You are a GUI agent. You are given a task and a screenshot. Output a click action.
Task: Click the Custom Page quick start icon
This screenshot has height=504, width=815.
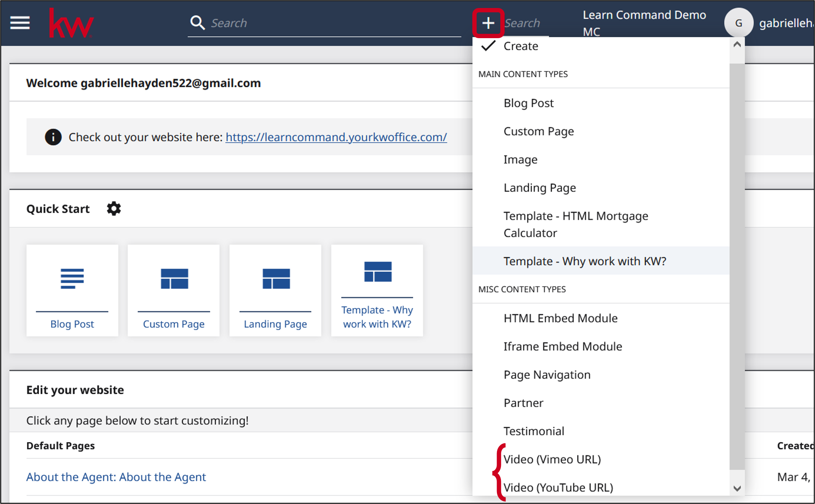pos(174,278)
